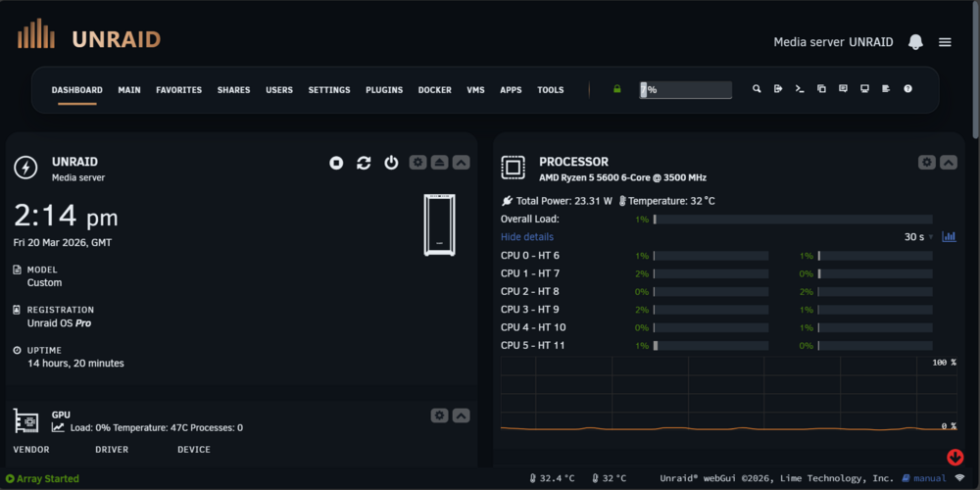980x490 pixels.
Task: Click the help question mark icon
Action: click(x=908, y=89)
